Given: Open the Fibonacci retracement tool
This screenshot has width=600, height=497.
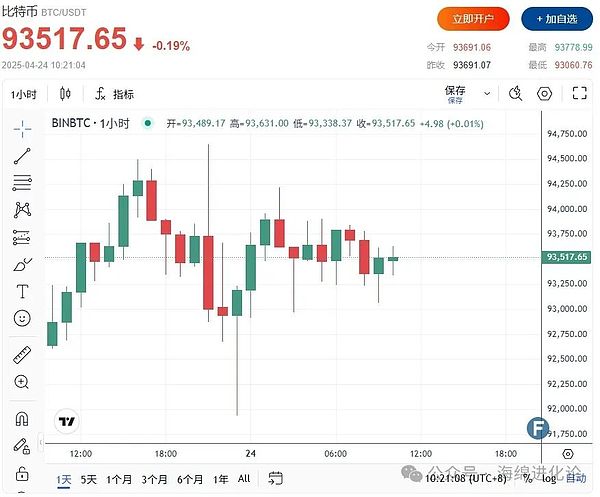Looking at the screenshot, I should coord(22,183).
